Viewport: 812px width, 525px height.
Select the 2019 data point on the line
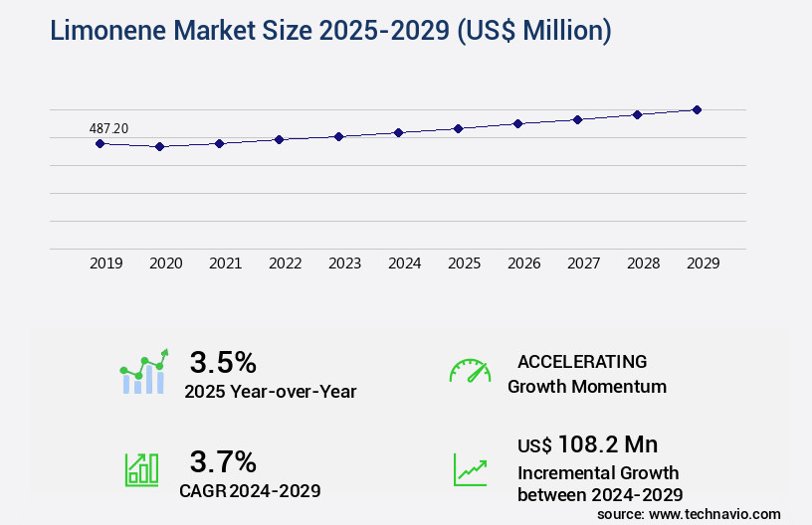point(100,143)
